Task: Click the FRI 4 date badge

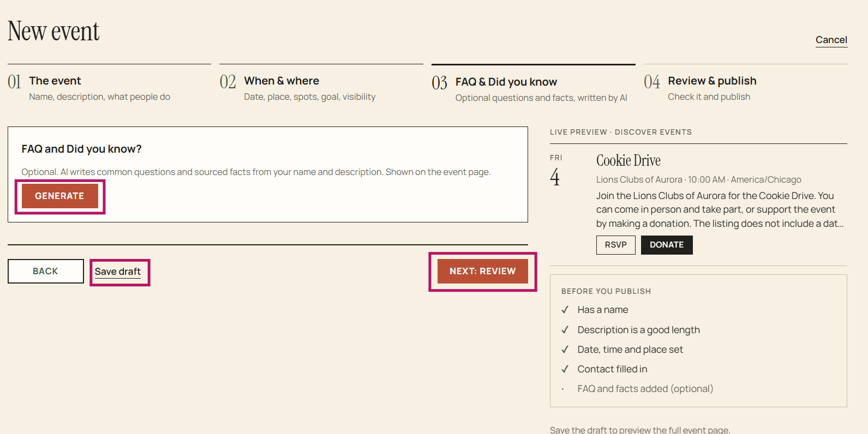Action: tap(555, 171)
